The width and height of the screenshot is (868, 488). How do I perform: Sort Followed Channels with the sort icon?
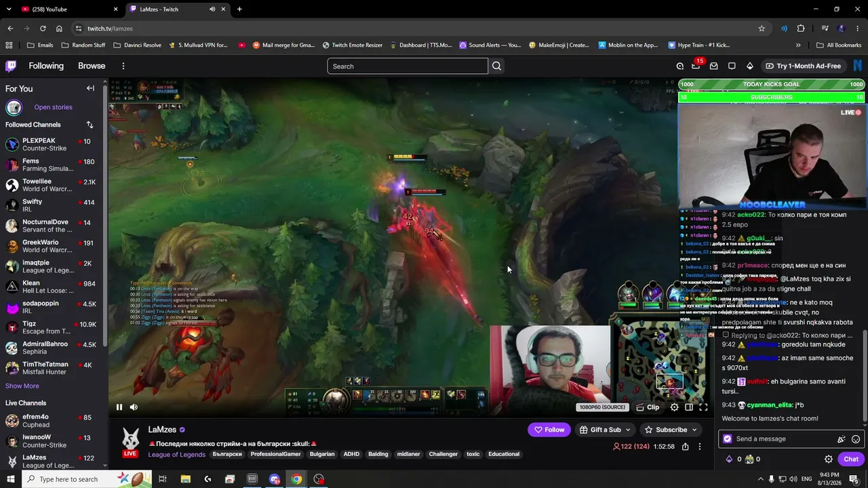click(x=90, y=125)
